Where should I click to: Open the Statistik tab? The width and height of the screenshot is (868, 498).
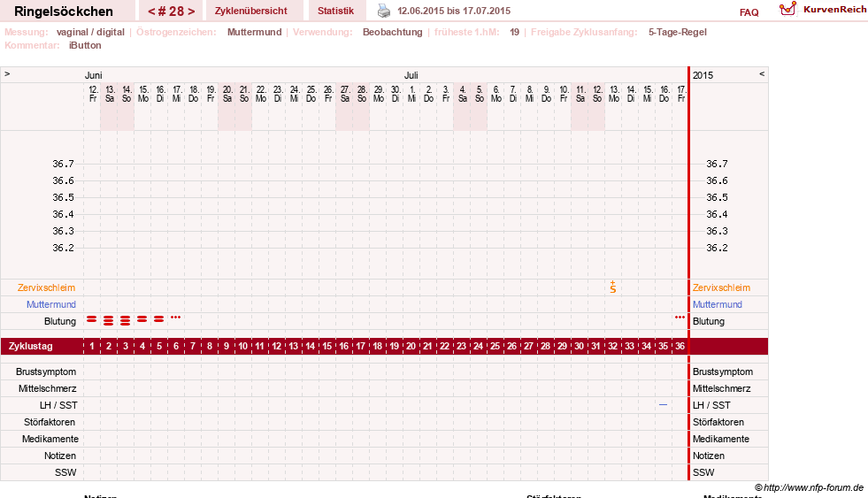(x=335, y=11)
